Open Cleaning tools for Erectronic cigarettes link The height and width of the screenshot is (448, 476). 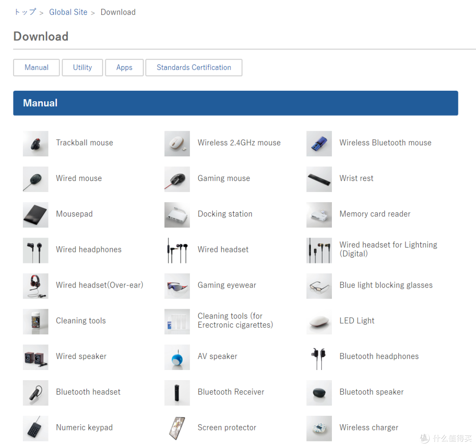click(x=235, y=320)
